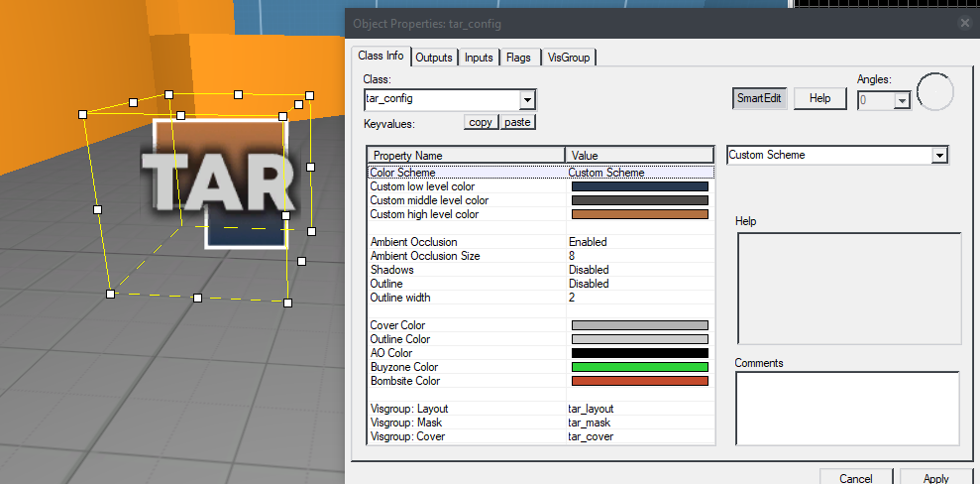Select the Outline width property
The height and width of the screenshot is (484, 980).
[x=541, y=298]
